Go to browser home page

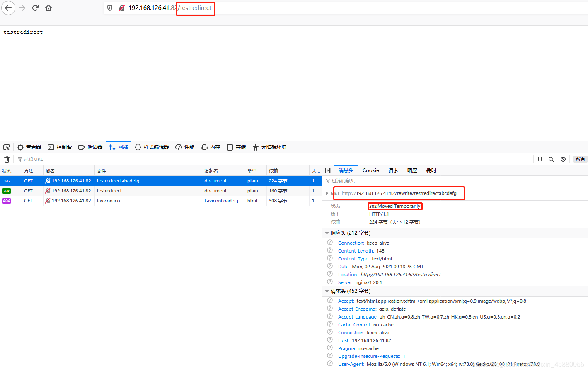[48, 8]
